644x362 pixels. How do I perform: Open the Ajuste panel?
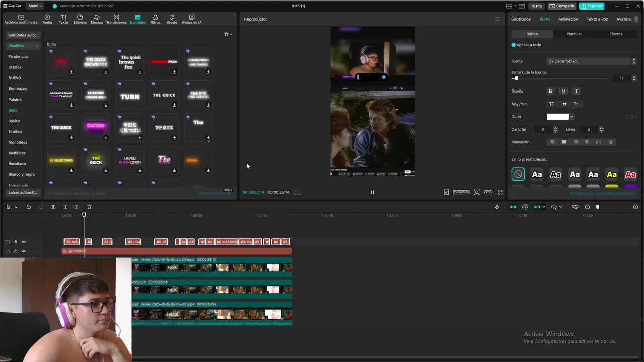[x=172, y=19]
